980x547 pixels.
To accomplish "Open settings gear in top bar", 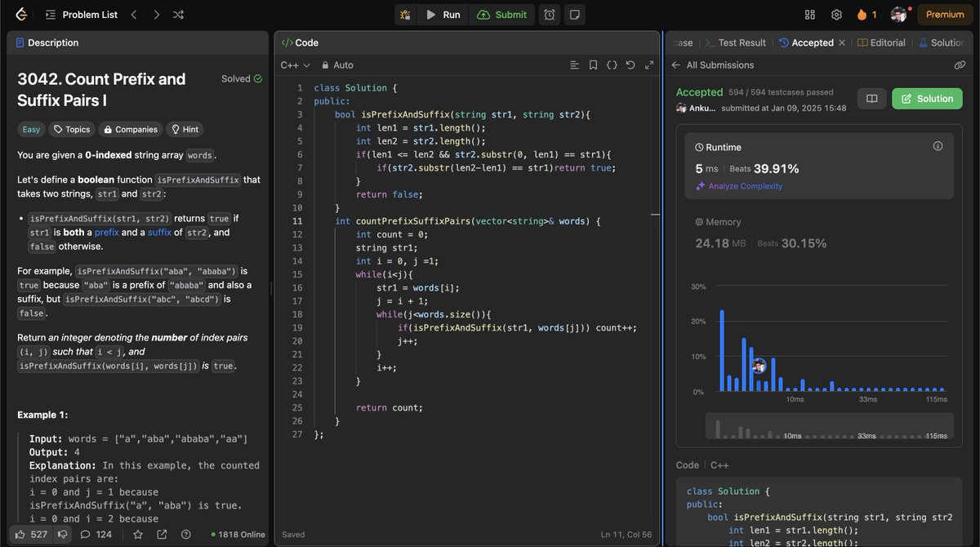I will click(836, 15).
